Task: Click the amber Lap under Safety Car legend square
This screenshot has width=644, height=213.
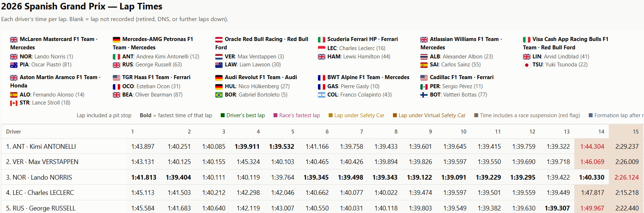Action: pos(331,115)
